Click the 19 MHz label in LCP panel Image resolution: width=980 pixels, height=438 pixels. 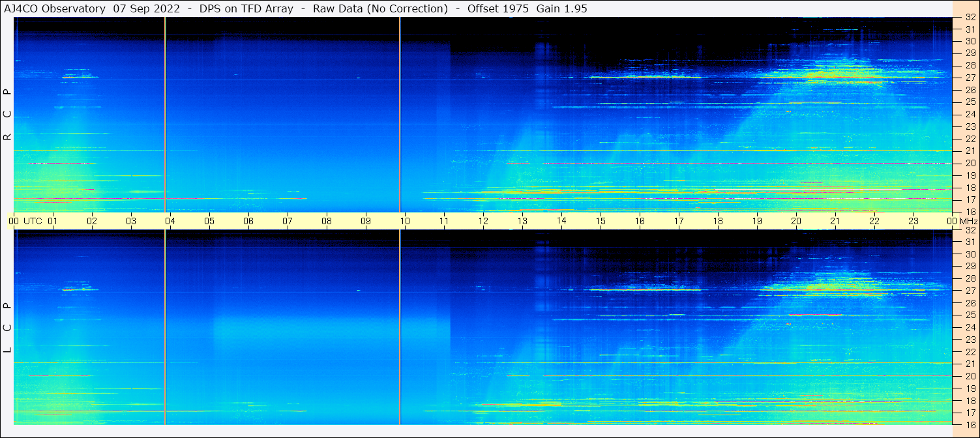click(x=970, y=388)
